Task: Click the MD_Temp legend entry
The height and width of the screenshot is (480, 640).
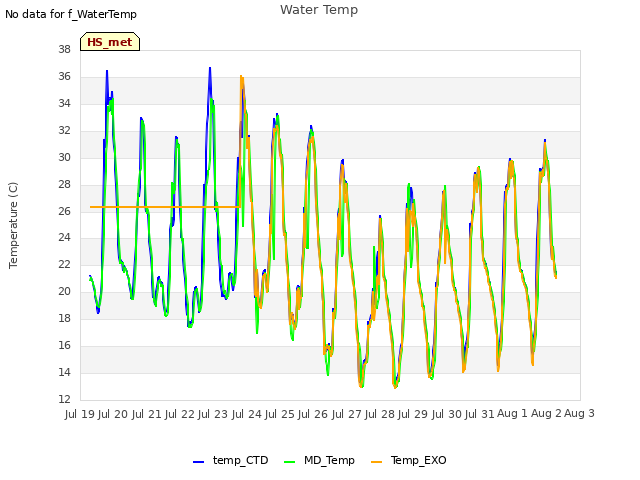Action: click(x=319, y=460)
